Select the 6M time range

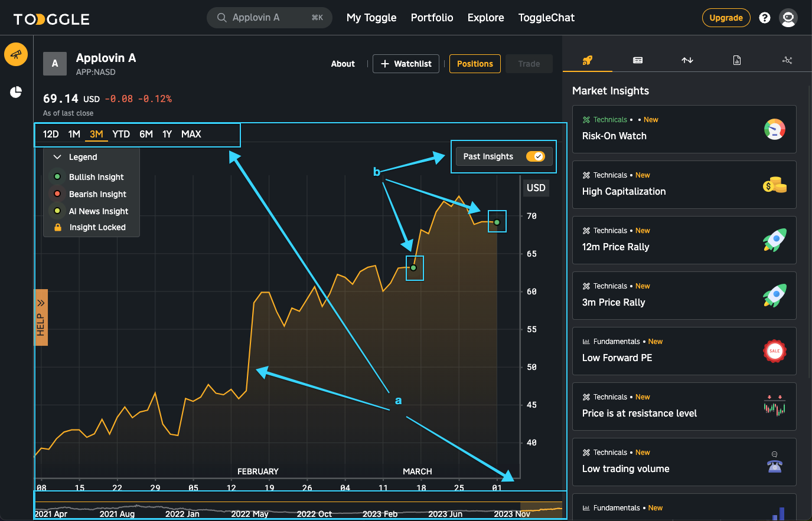click(146, 135)
